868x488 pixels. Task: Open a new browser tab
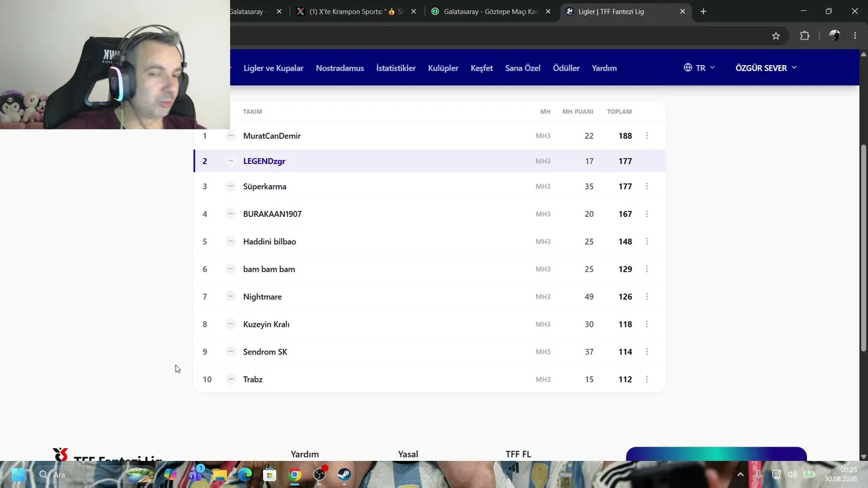tap(703, 12)
